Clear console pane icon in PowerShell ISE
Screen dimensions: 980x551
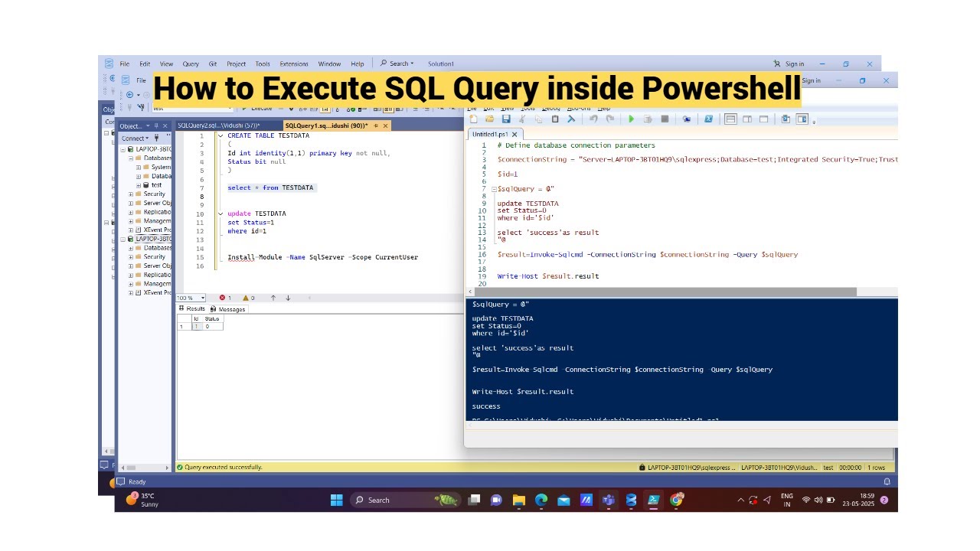(x=571, y=119)
